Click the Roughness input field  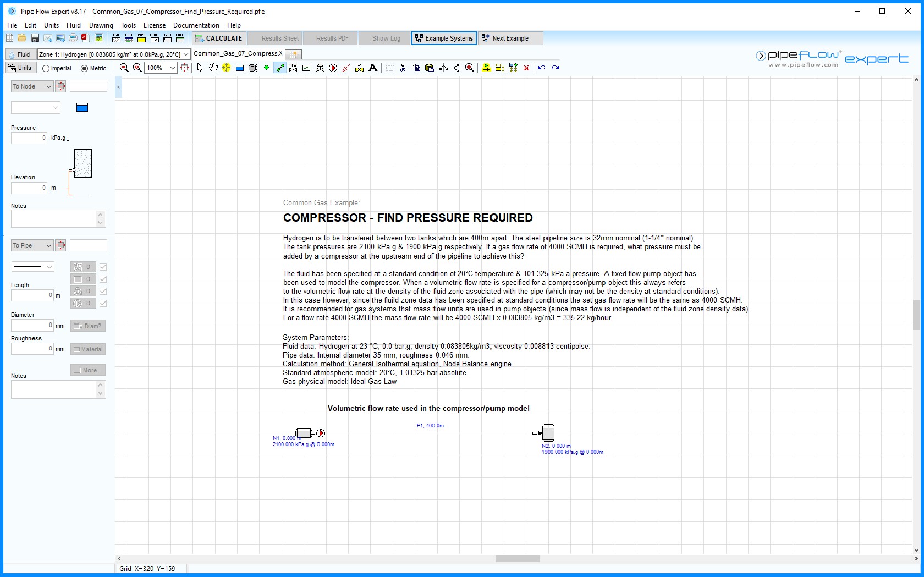32,349
